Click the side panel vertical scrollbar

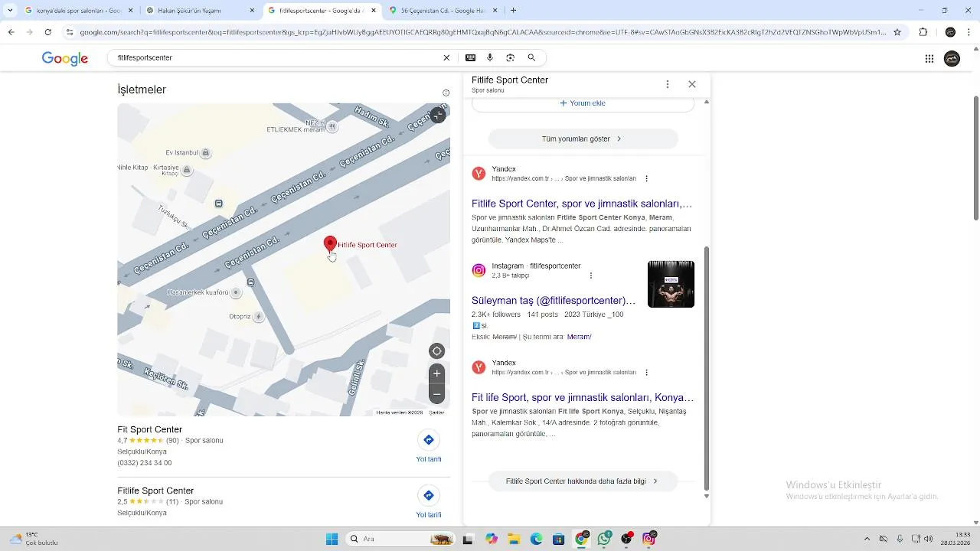(x=706, y=367)
